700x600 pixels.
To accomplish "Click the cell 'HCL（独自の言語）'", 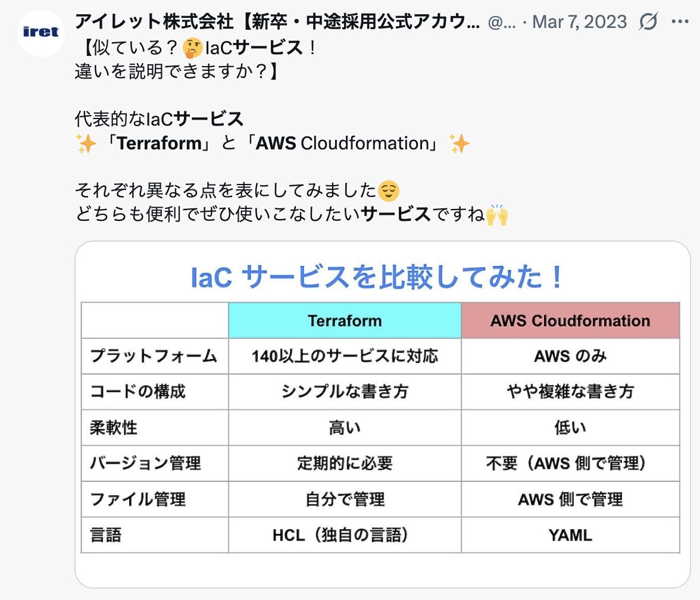I will (345, 535).
